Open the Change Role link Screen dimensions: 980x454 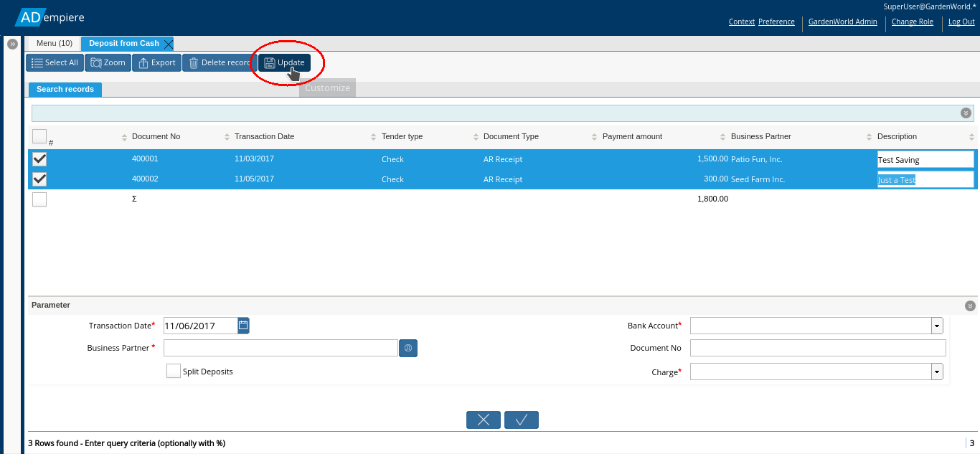click(912, 22)
